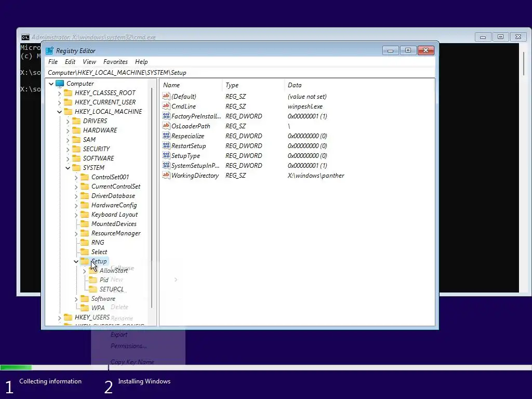The image size is (532, 399).
Task: Choose Permissions... from the context menu
Action: pos(129,346)
